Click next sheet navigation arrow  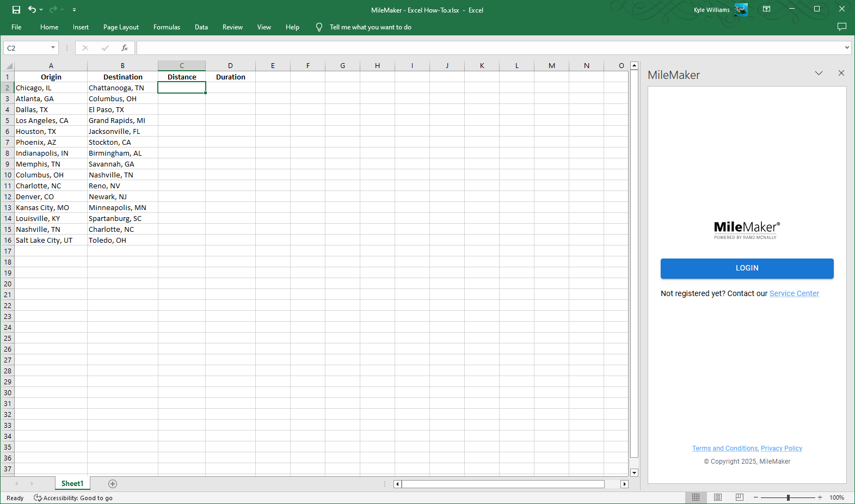coord(32,484)
